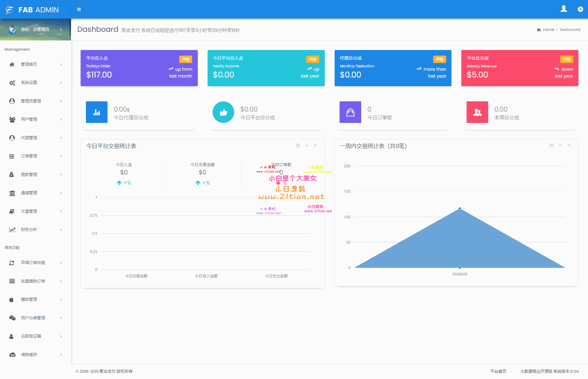Click the thumbs-up 今日平台总分成 icon

[223, 112]
